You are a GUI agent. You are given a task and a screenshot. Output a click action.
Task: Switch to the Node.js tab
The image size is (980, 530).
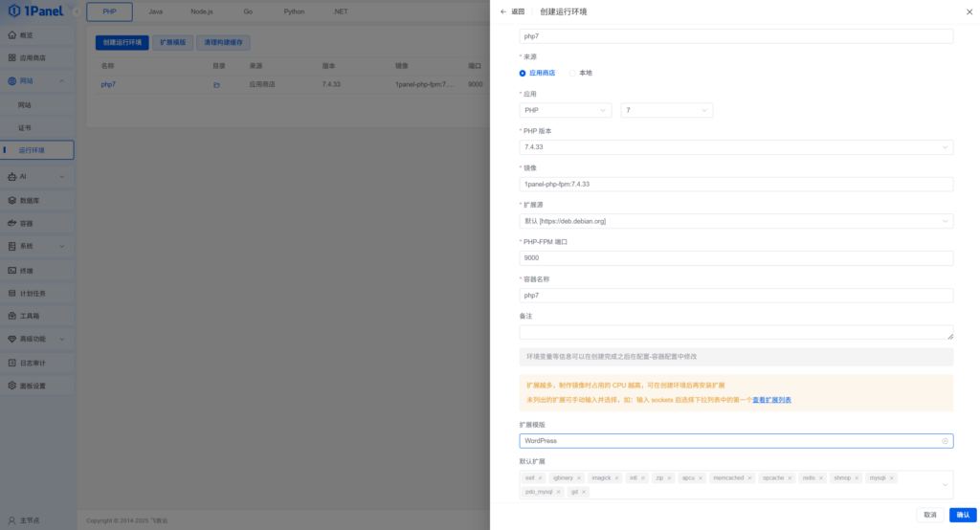coord(202,11)
